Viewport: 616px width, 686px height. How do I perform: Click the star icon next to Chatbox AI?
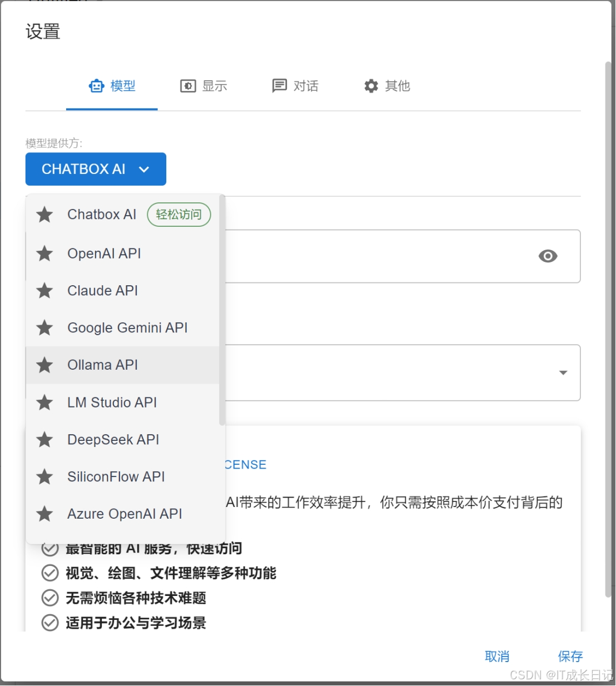[x=44, y=215]
